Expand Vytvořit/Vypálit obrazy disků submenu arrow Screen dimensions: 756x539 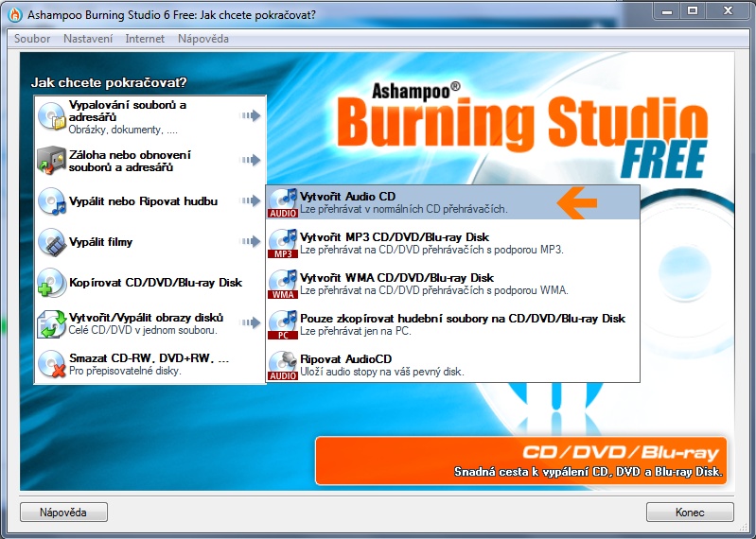[x=250, y=323]
